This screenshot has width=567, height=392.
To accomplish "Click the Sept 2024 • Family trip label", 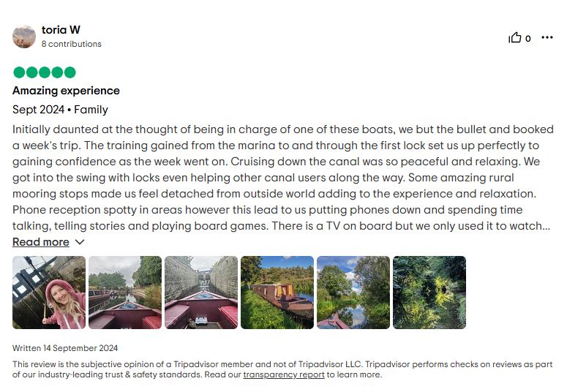I will [61, 110].
